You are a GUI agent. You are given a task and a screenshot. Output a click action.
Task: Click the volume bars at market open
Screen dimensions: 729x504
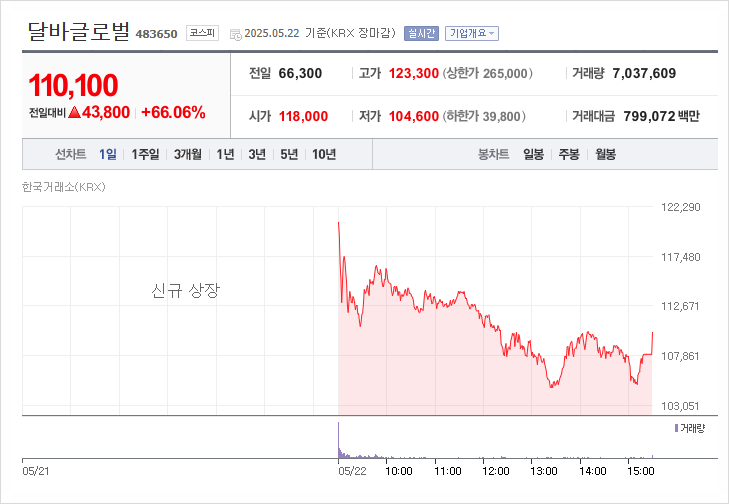coord(340,442)
